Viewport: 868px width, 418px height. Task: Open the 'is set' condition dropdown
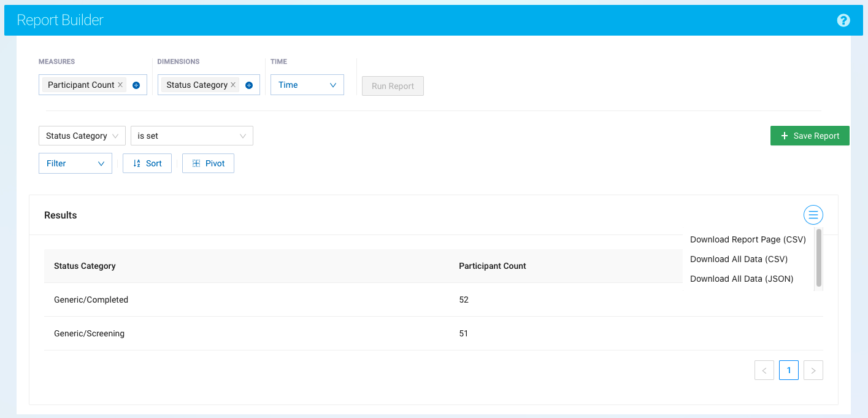(x=191, y=136)
